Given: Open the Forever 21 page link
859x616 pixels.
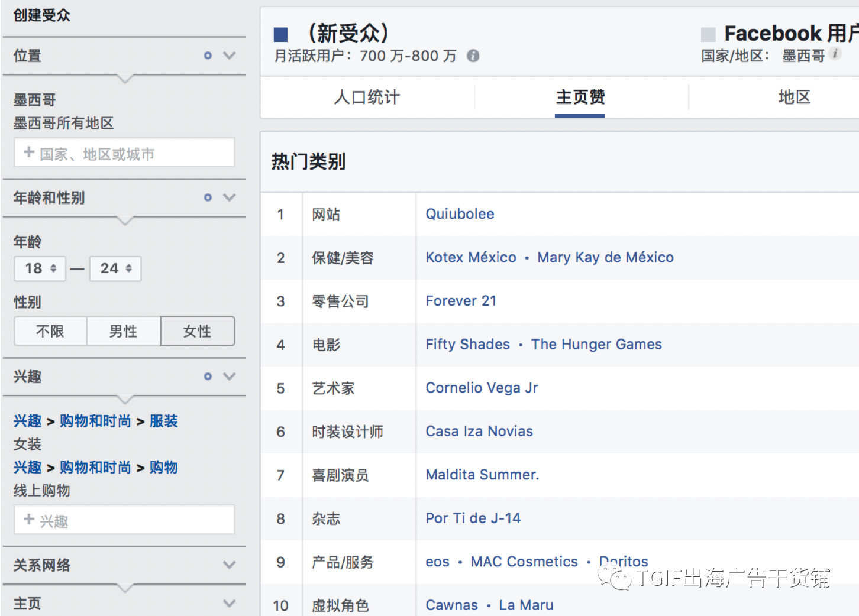Looking at the screenshot, I should pyautogui.click(x=461, y=301).
